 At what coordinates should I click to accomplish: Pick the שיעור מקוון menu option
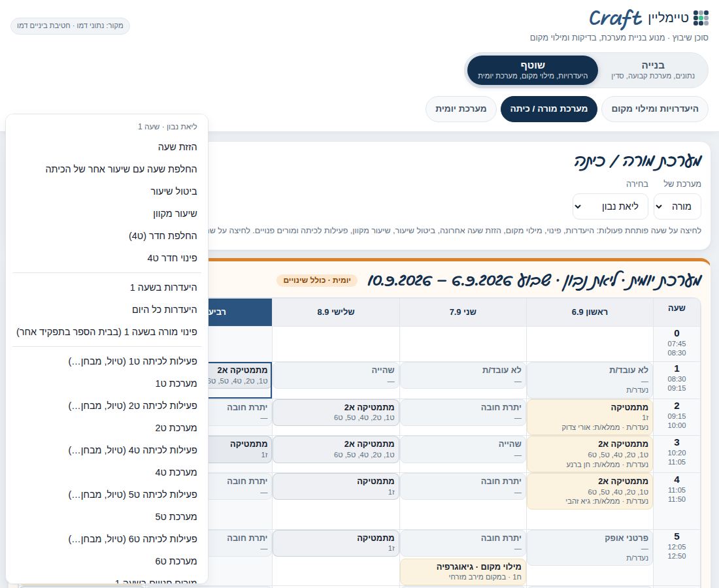(x=107, y=214)
